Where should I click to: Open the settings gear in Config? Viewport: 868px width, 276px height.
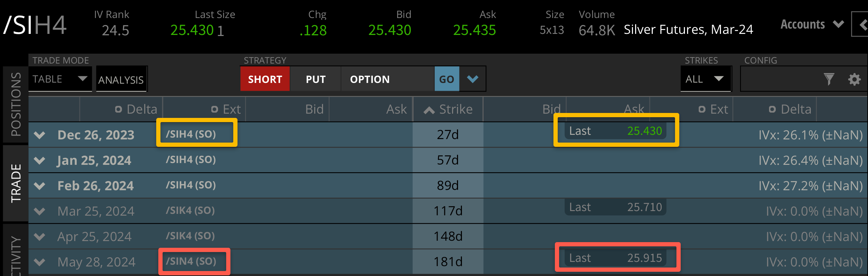(x=854, y=79)
